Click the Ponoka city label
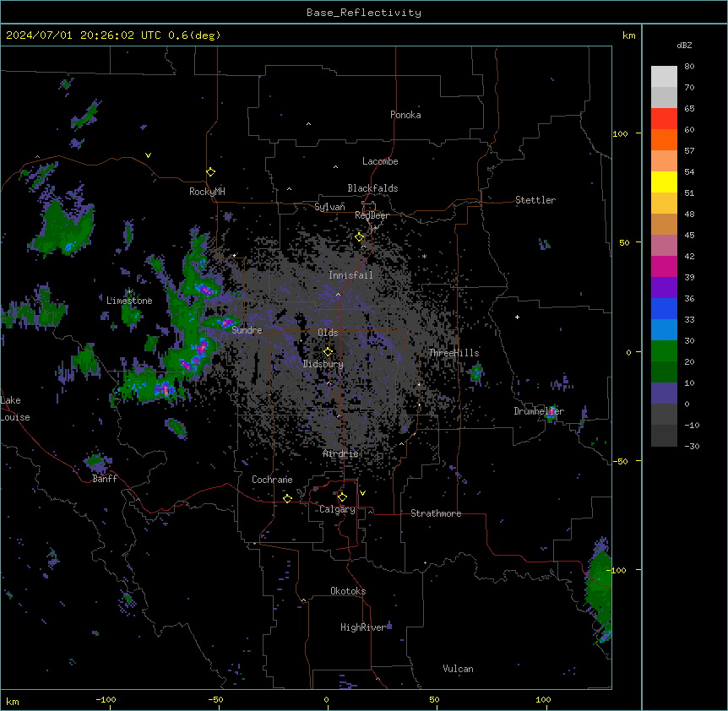This screenshot has width=728, height=711. click(x=405, y=115)
